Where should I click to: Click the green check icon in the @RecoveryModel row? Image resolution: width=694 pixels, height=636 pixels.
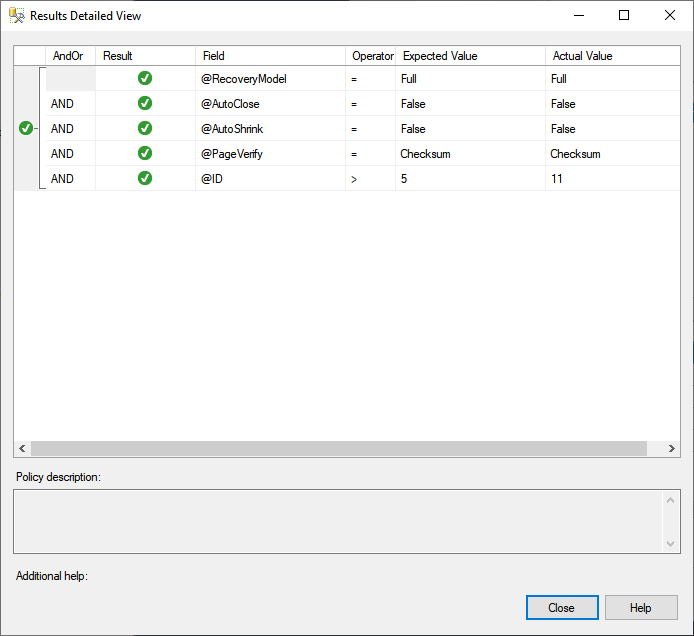pyautogui.click(x=145, y=78)
